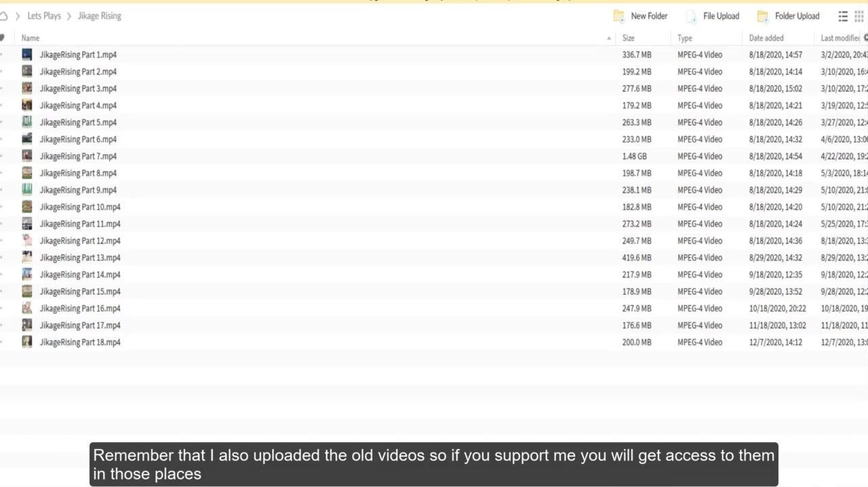Switch to list view layout
This screenshot has height=487, width=868.
tap(843, 16)
